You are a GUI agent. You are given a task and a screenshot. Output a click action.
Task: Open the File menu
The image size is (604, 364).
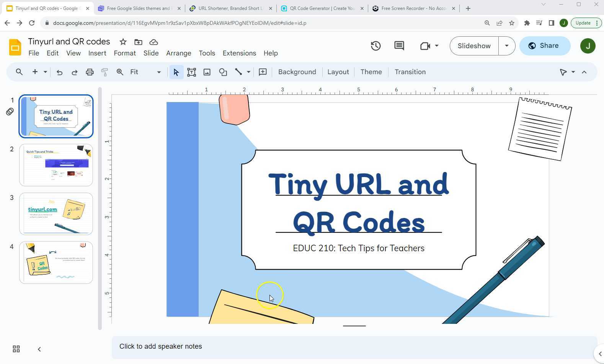point(34,53)
